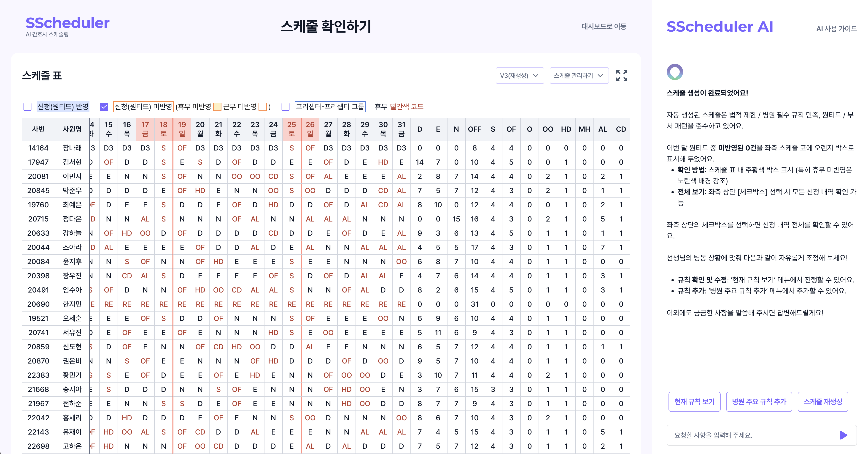Click 병원 주요 규칙 추가 button
The image size is (868, 454).
(759, 402)
